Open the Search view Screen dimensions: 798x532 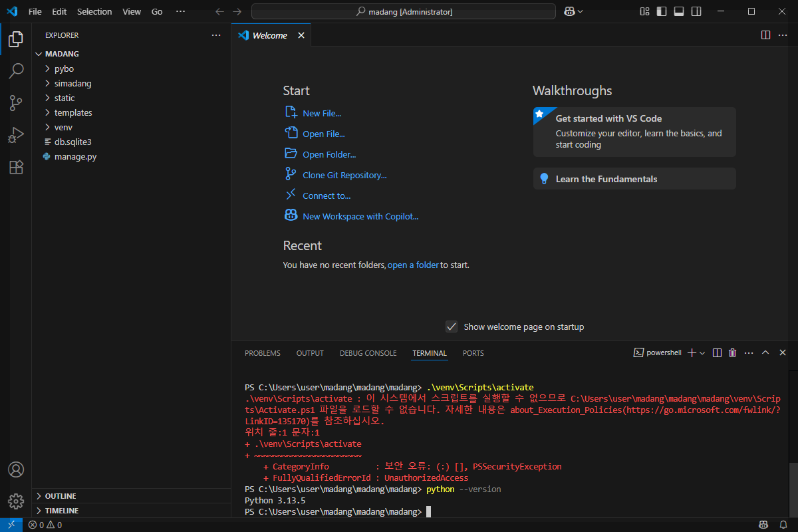(16, 71)
